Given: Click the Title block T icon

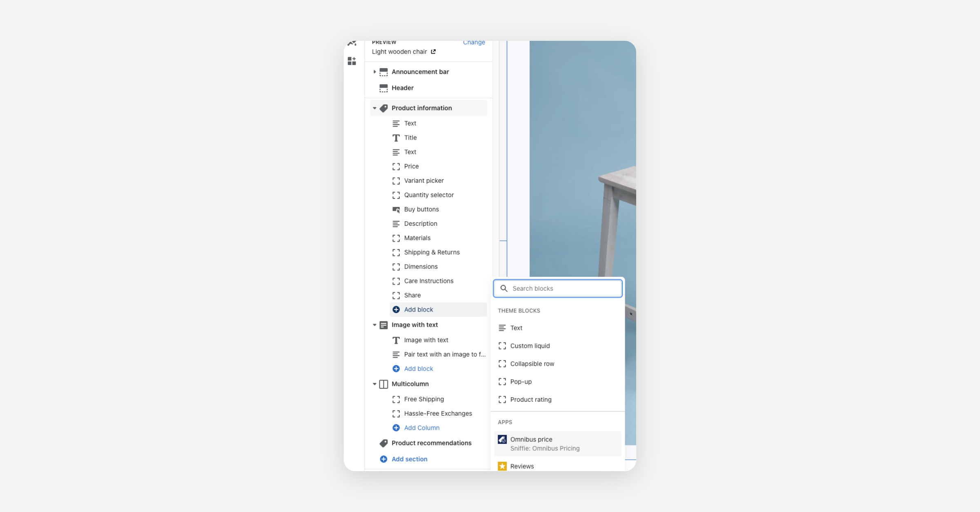Looking at the screenshot, I should pos(396,138).
